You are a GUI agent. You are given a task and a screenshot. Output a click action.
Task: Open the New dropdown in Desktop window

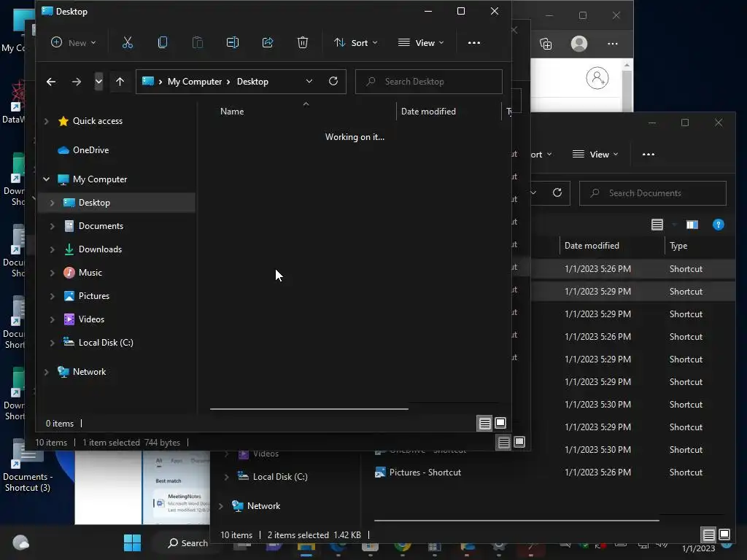tap(74, 43)
